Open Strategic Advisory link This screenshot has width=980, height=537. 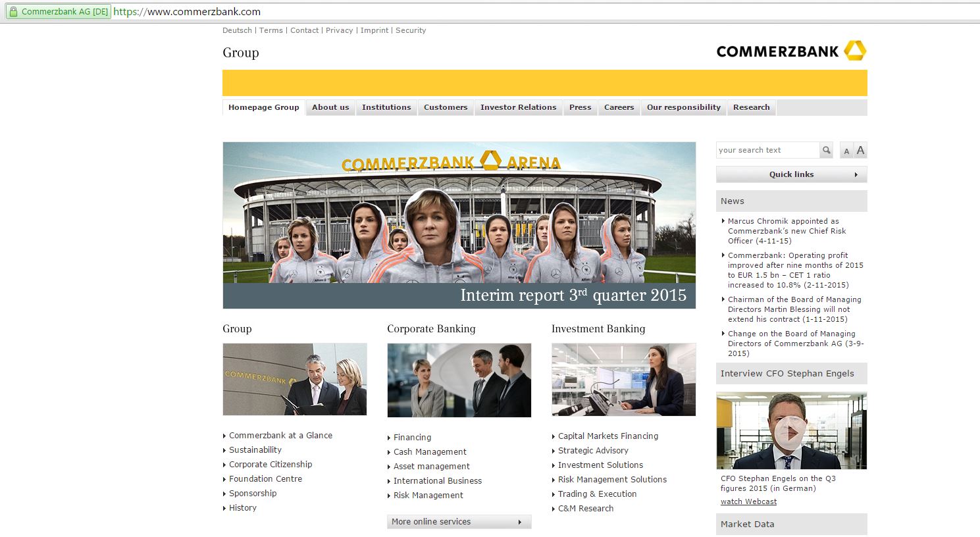tap(593, 451)
